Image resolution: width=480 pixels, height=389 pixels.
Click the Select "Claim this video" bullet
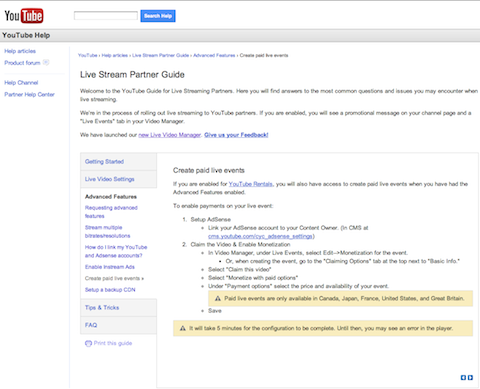(x=240, y=269)
